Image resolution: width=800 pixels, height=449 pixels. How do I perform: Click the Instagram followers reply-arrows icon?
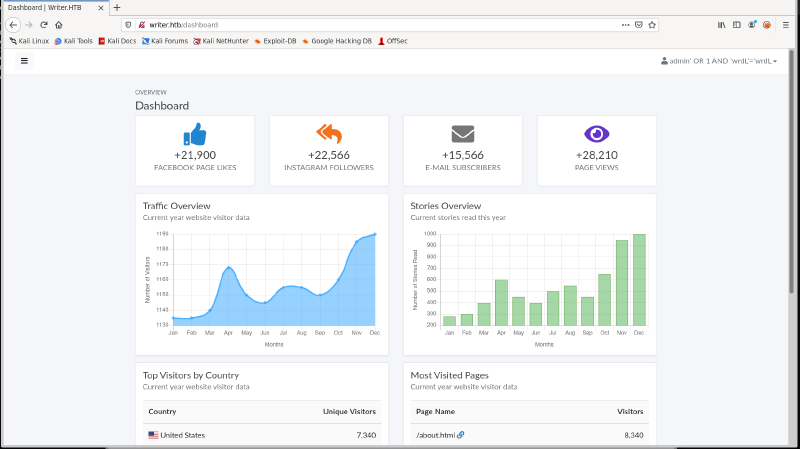pos(328,134)
